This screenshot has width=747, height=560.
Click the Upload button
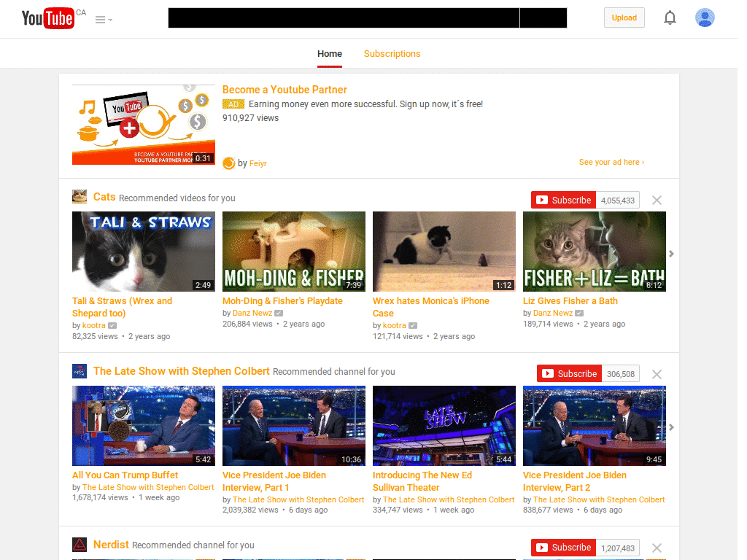(x=624, y=17)
